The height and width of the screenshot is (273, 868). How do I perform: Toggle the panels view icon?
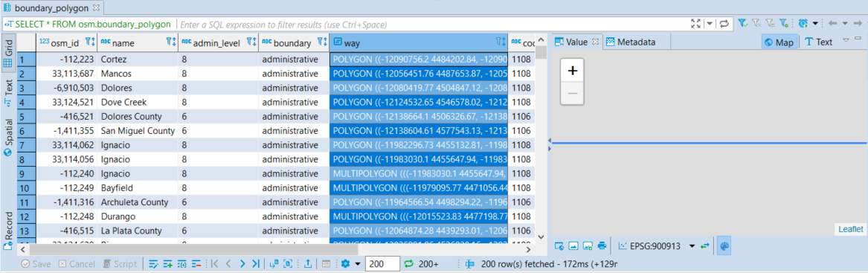pyautogui.click(x=327, y=264)
